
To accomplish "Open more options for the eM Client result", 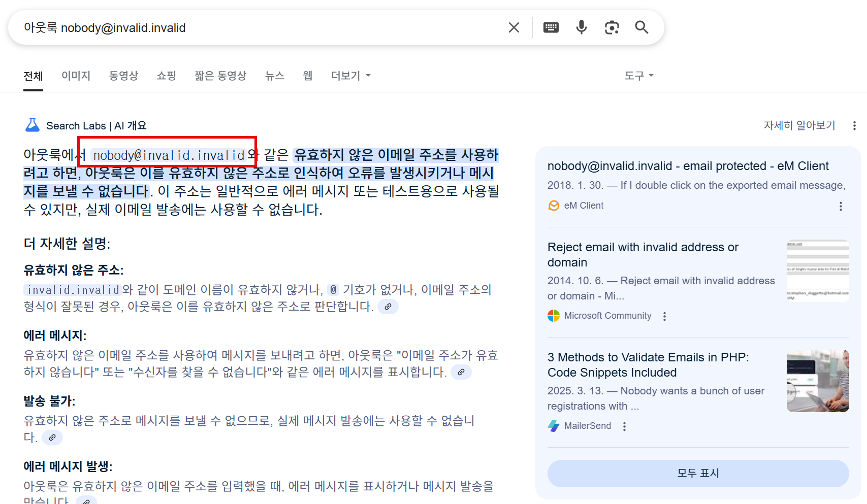I will point(841,206).
